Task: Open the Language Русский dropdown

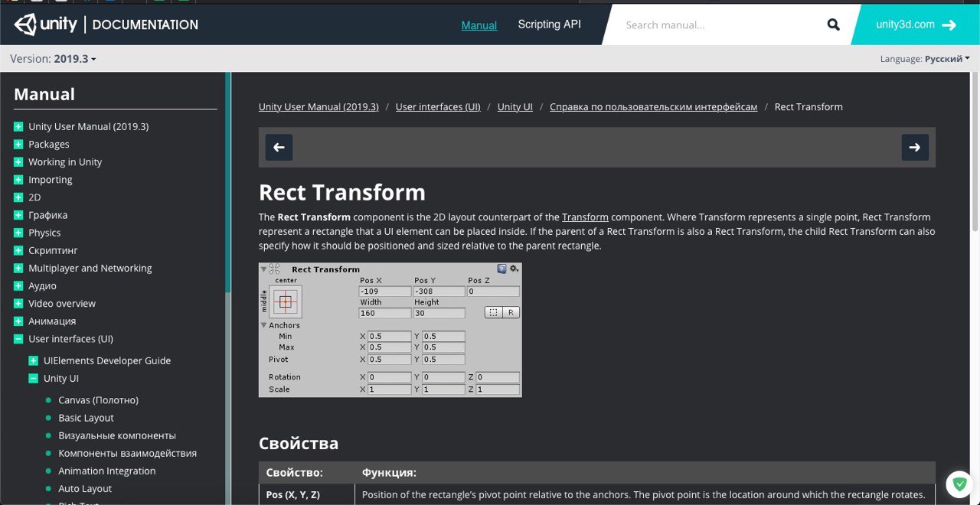Action: 925,58
